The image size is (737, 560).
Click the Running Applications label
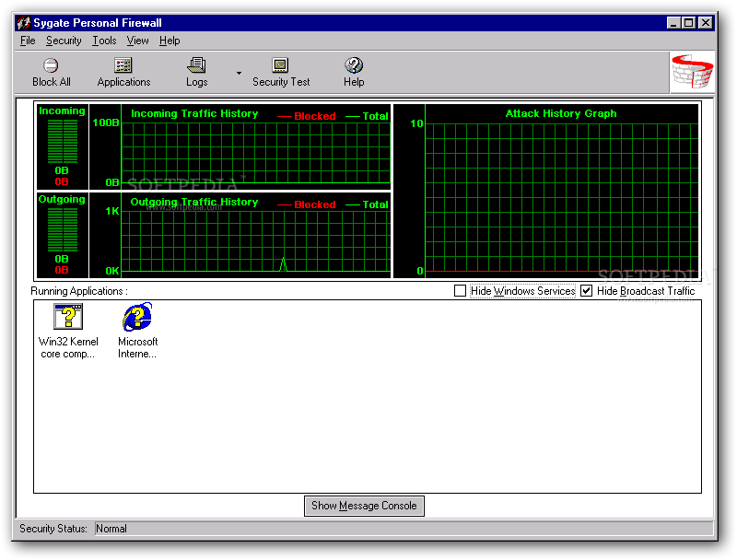click(x=79, y=291)
